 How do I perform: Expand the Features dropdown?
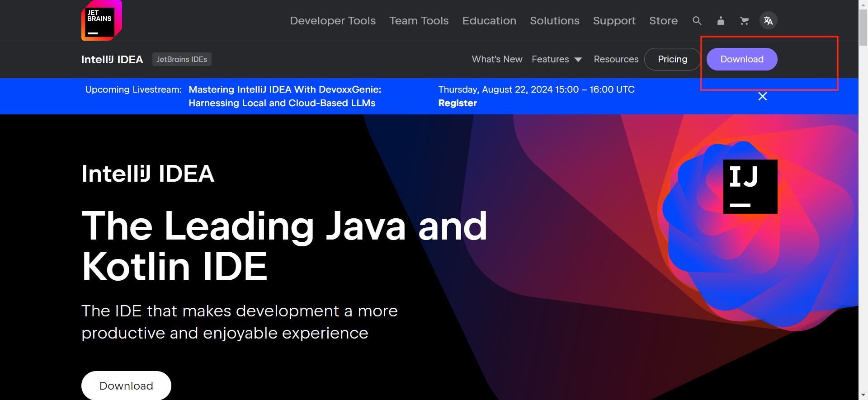pyautogui.click(x=557, y=59)
